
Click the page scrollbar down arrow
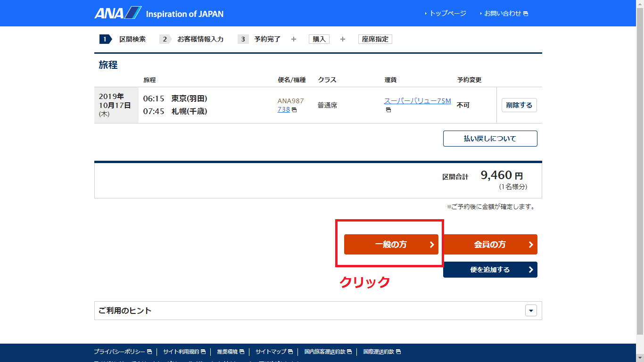pyautogui.click(x=640, y=358)
